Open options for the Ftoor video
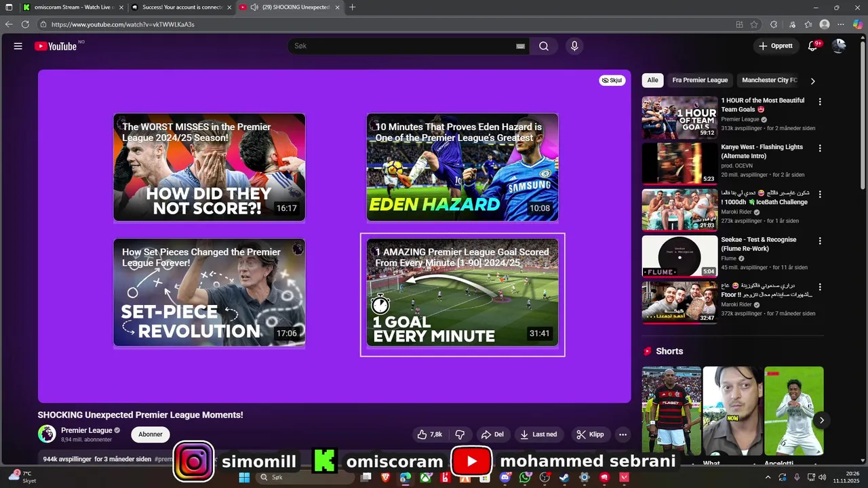868x488 pixels. 820,287
